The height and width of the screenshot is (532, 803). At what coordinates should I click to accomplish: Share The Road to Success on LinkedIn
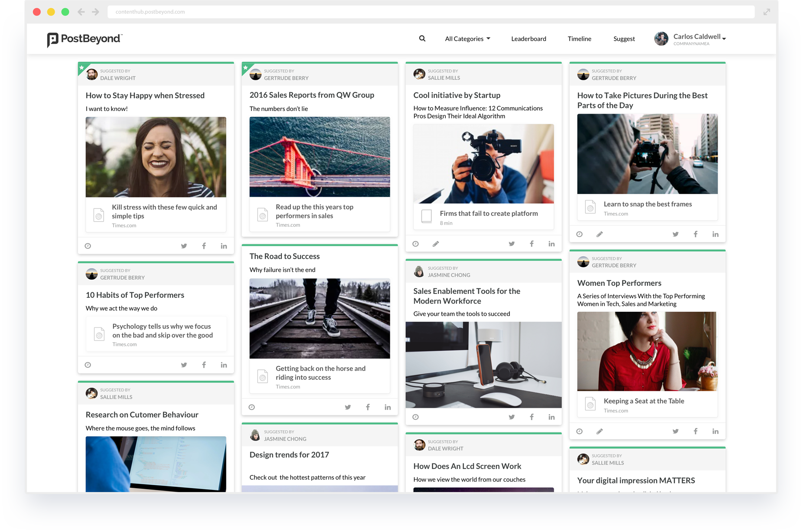[388, 407]
